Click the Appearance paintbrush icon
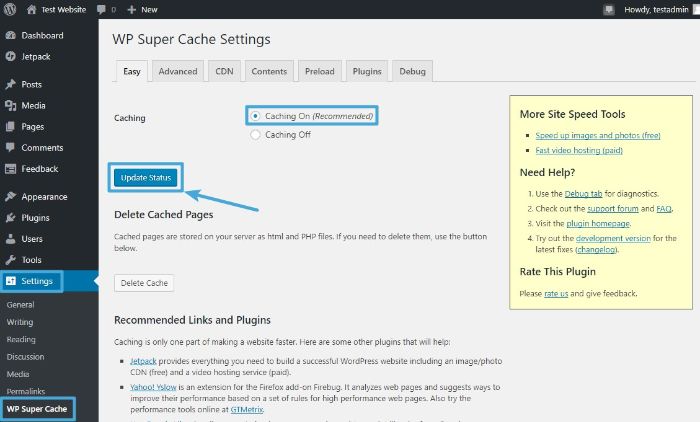This screenshot has height=422, width=700. 11,196
